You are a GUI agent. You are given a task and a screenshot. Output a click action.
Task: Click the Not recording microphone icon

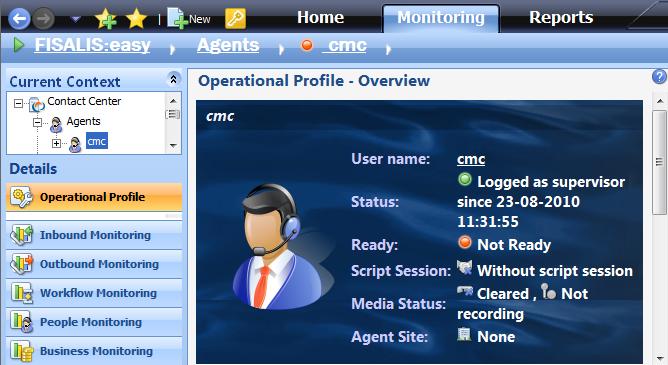(548, 291)
